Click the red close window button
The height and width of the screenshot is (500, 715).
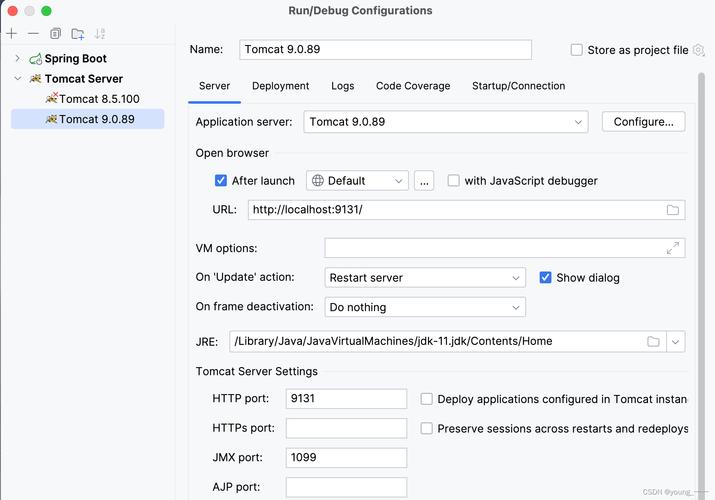click(x=12, y=11)
